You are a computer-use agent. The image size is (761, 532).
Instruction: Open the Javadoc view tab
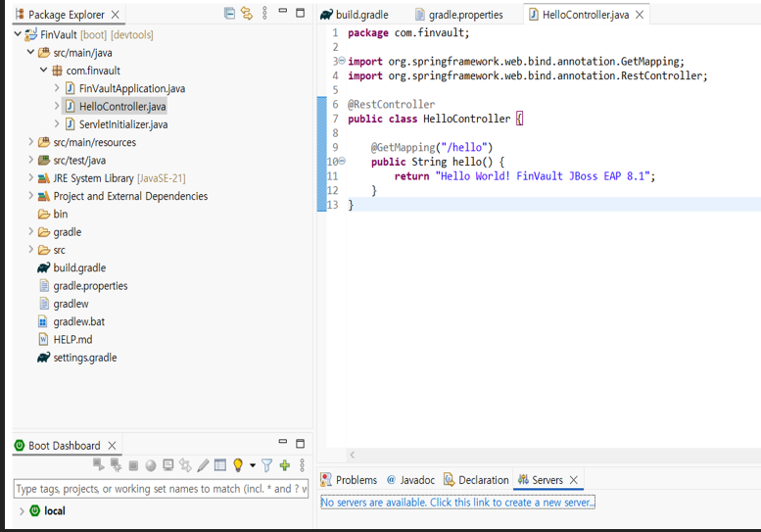[411, 479]
